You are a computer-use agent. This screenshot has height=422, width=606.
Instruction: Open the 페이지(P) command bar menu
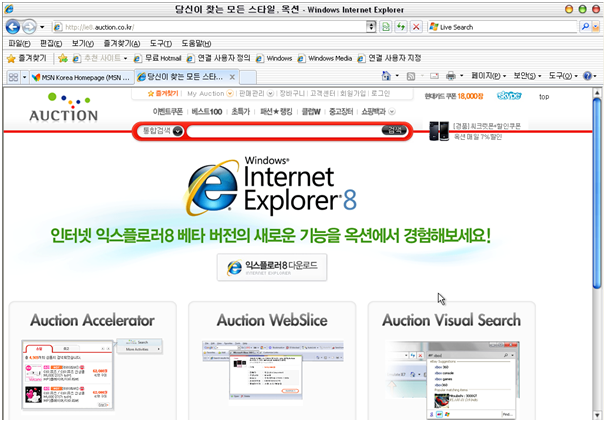click(489, 76)
